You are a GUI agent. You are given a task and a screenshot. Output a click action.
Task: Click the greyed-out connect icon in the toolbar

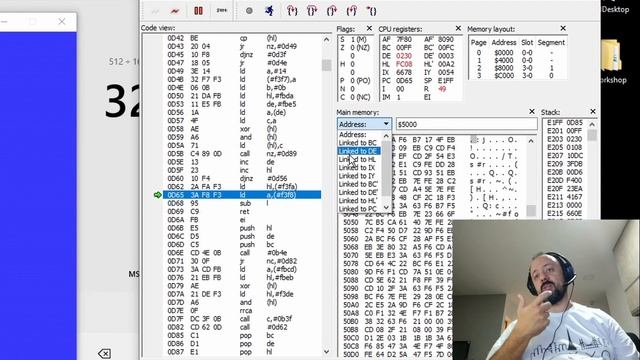click(x=155, y=11)
